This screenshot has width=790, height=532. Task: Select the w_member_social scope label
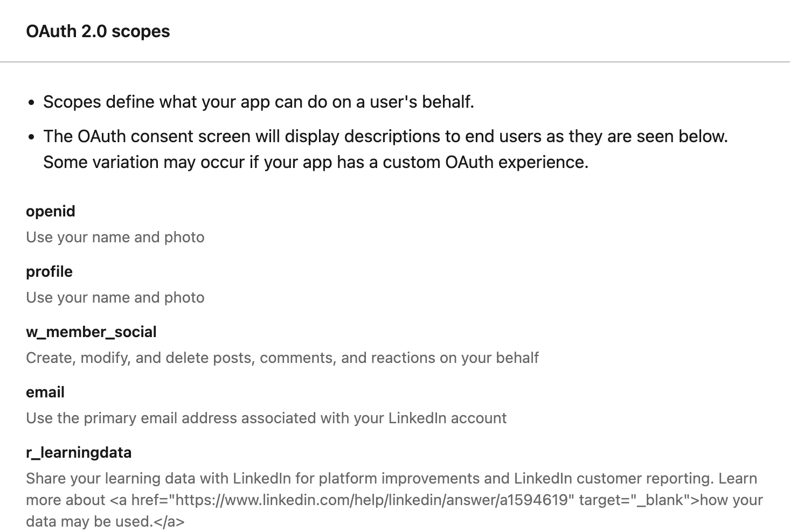point(91,332)
